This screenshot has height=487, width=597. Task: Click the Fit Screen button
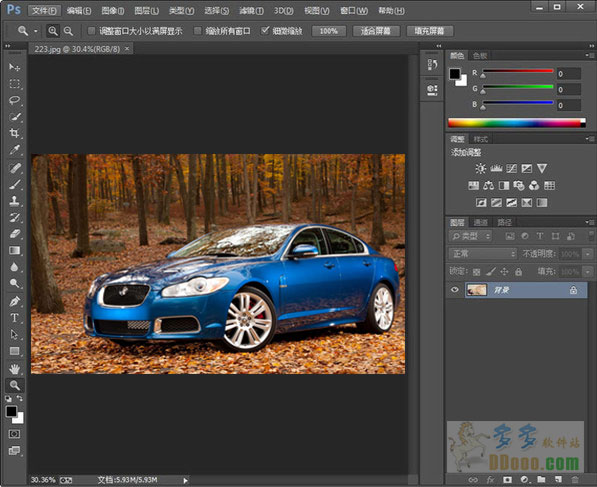coord(376,31)
